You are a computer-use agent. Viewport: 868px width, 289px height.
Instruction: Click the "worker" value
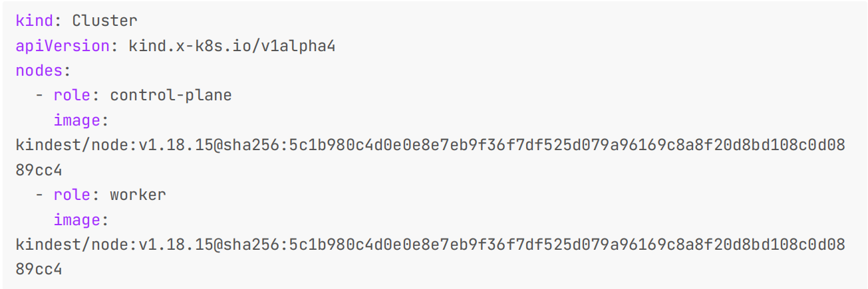(x=138, y=195)
